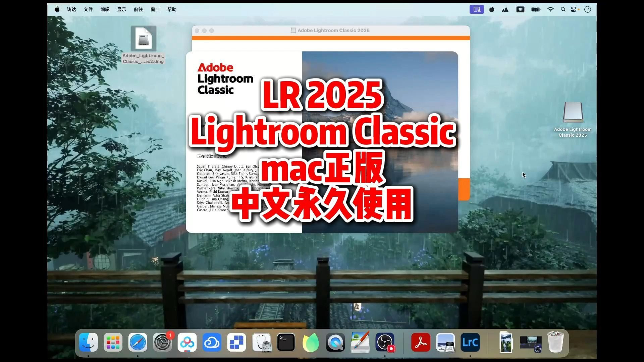Open Disk Utility from the dock
644x362 pixels.
coord(261,342)
